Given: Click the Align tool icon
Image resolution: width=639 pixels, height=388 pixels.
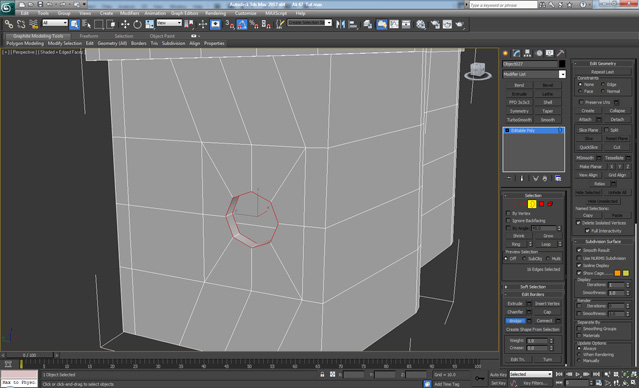Looking at the screenshot, I should tap(353, 24).
